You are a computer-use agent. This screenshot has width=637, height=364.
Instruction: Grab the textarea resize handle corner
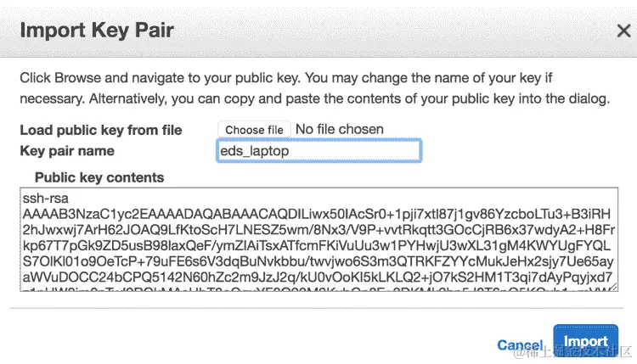(x=612, y=286)
